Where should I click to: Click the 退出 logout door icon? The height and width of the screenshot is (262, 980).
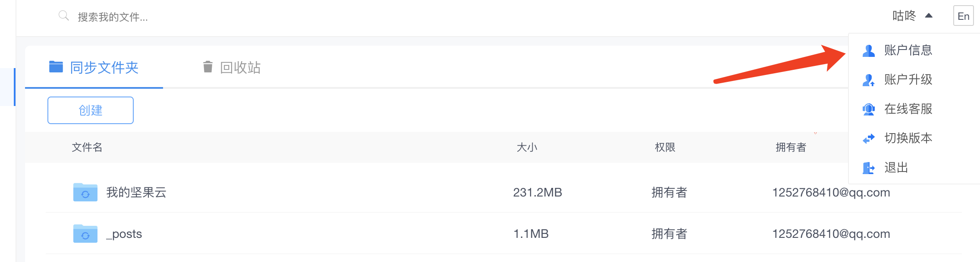pyautogui.click(x=868, y=168)
